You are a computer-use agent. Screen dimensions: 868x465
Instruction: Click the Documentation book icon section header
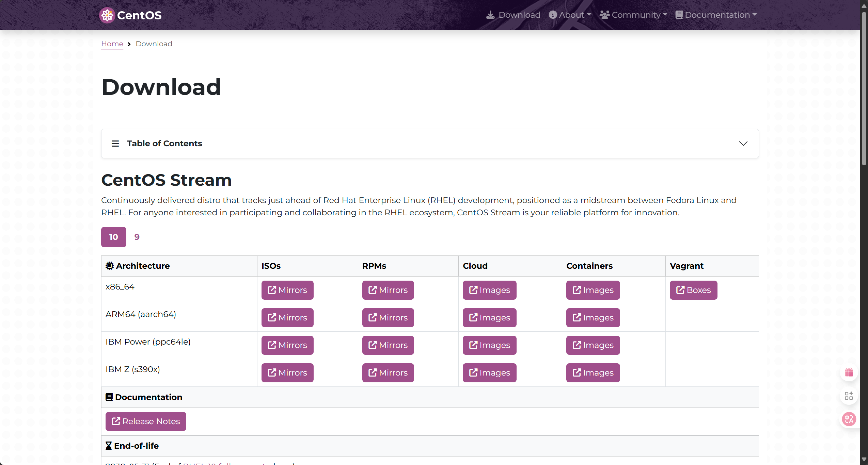pyautogui.click(x=109, y=397)
